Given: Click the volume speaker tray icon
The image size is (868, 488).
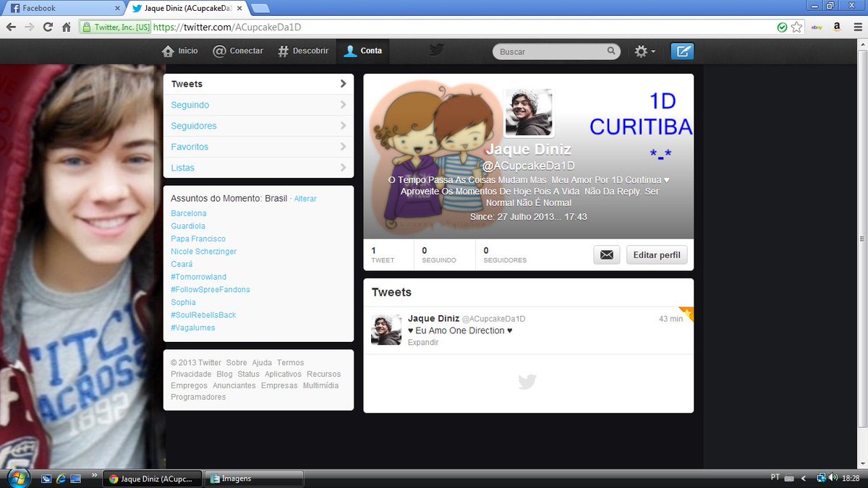Looking at the screenshot, I should point(834,478).
